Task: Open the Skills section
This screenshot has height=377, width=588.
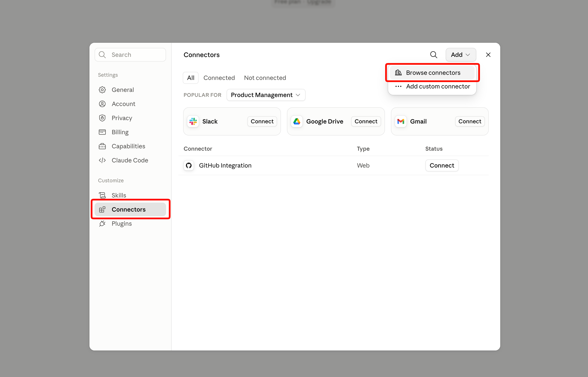Action: [130, 195]
